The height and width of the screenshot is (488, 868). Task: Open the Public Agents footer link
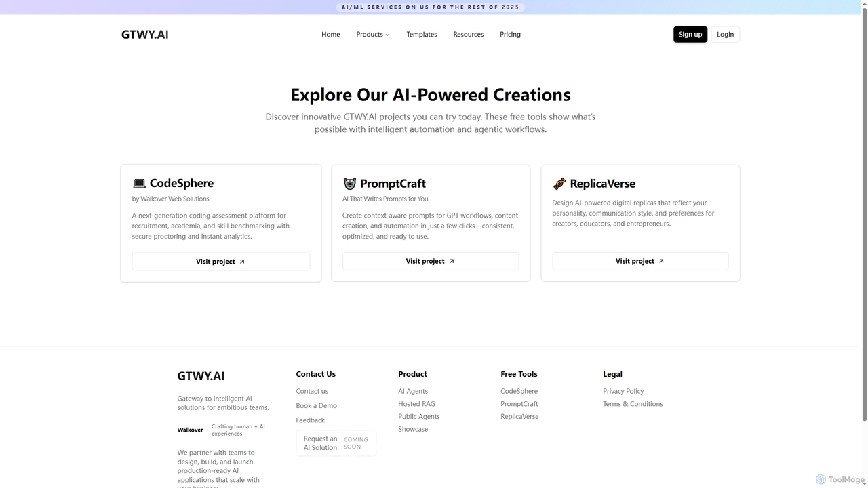tap(419, 417)
